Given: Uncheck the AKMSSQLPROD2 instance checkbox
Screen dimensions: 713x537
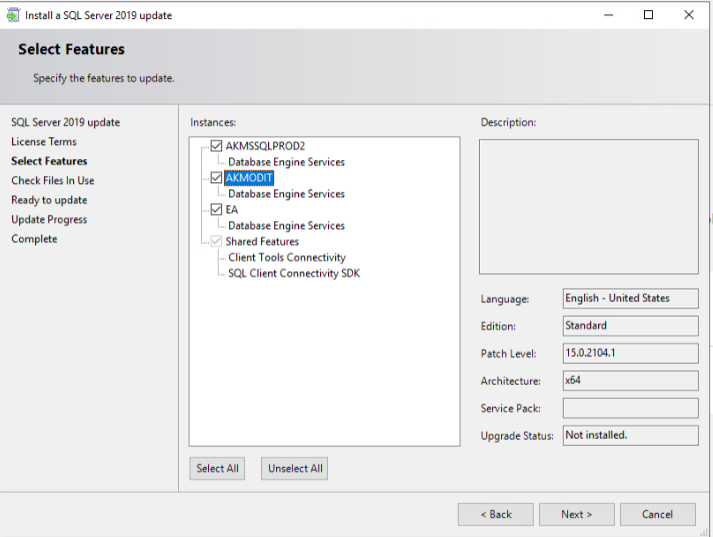Looking at the screenshot, I should coord(216,146).
